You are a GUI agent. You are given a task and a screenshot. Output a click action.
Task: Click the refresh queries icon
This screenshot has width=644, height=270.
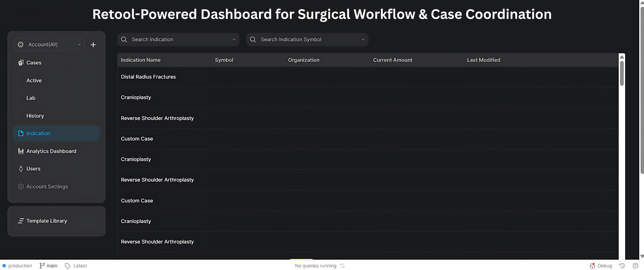pyautogui.click(x=343, y=266)
